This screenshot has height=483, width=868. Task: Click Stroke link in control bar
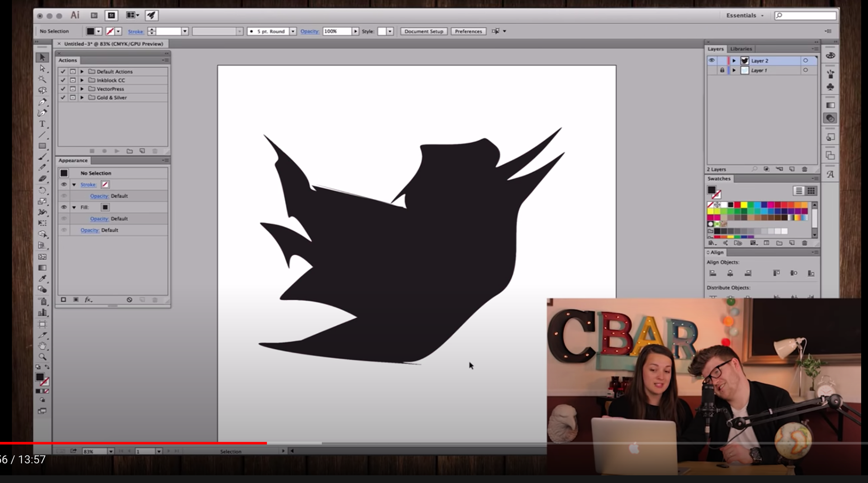136,31
